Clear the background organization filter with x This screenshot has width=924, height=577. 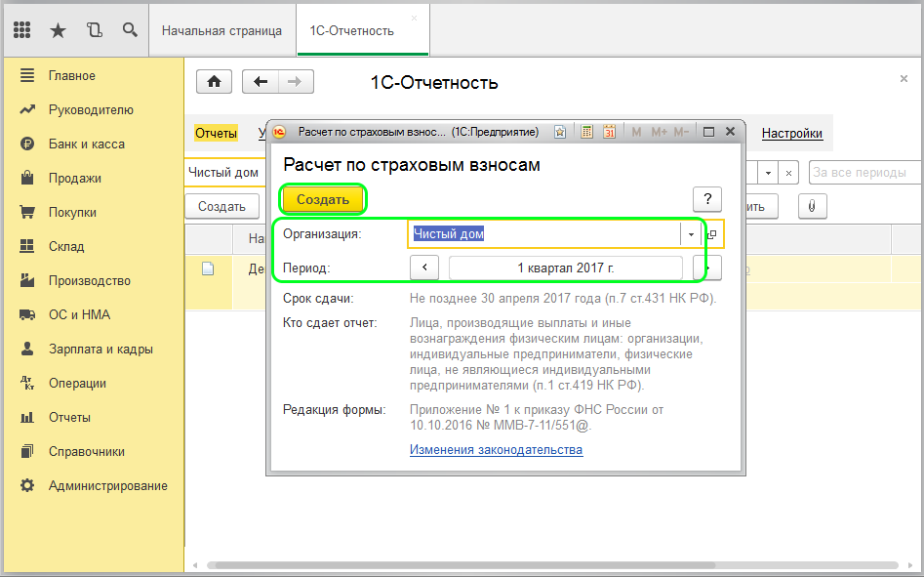pos(788,173)
